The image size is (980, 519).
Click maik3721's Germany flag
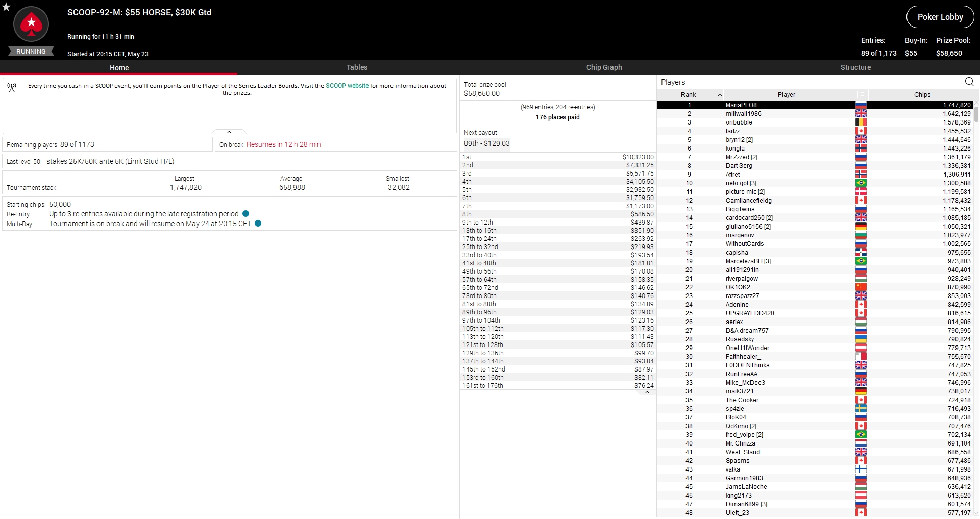[x=861, y=391]
